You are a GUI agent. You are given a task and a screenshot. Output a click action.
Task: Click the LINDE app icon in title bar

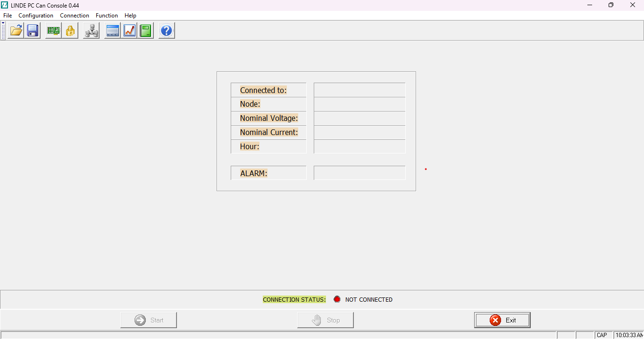tap(5, 5)
